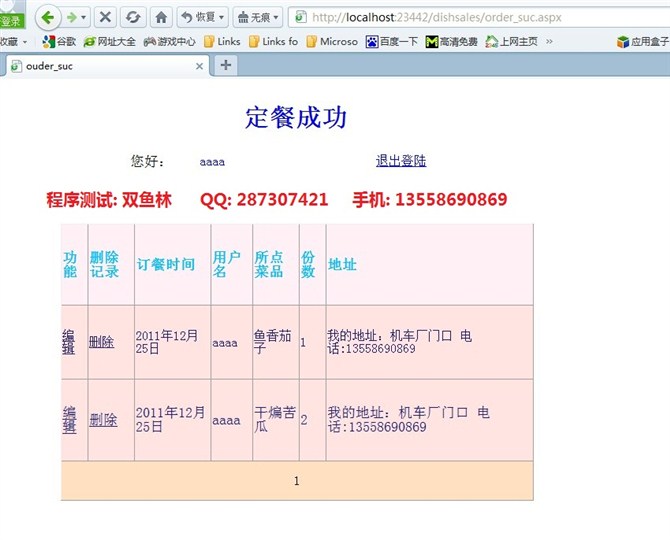Click the 地址 column header
The image size is (670, 540).
click(342, 264)
